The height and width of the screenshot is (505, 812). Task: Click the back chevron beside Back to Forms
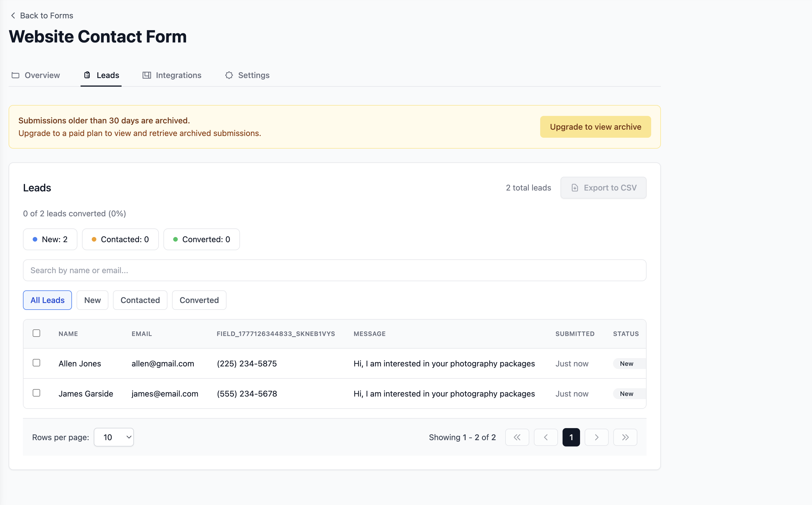tap(13, 15)
